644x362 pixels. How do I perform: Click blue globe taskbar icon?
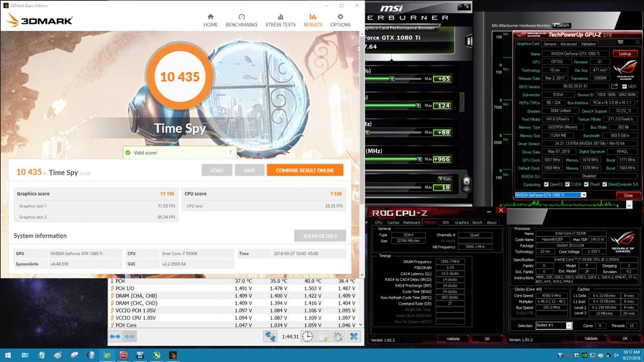click(x=90, y=355)
